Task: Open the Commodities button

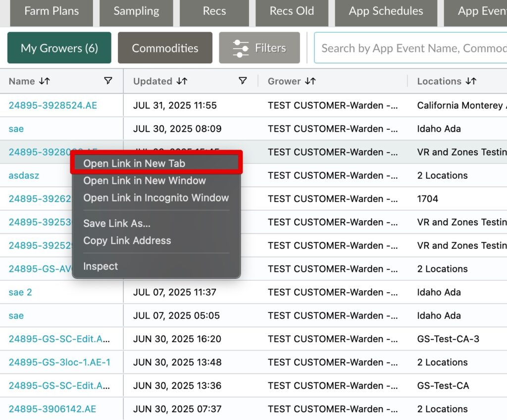Action: point(165,48)
